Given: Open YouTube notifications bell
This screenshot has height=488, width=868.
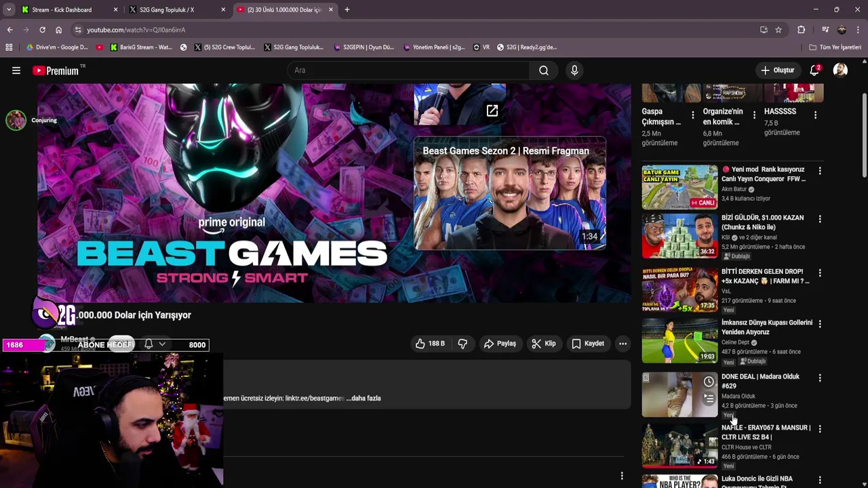Looking at the screenshot, I should tap(814, 70).
